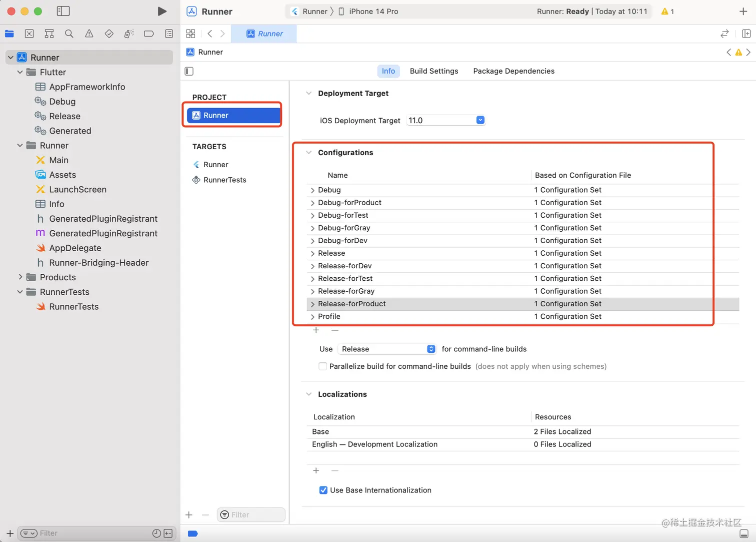Switch to the Info tab

388,71
